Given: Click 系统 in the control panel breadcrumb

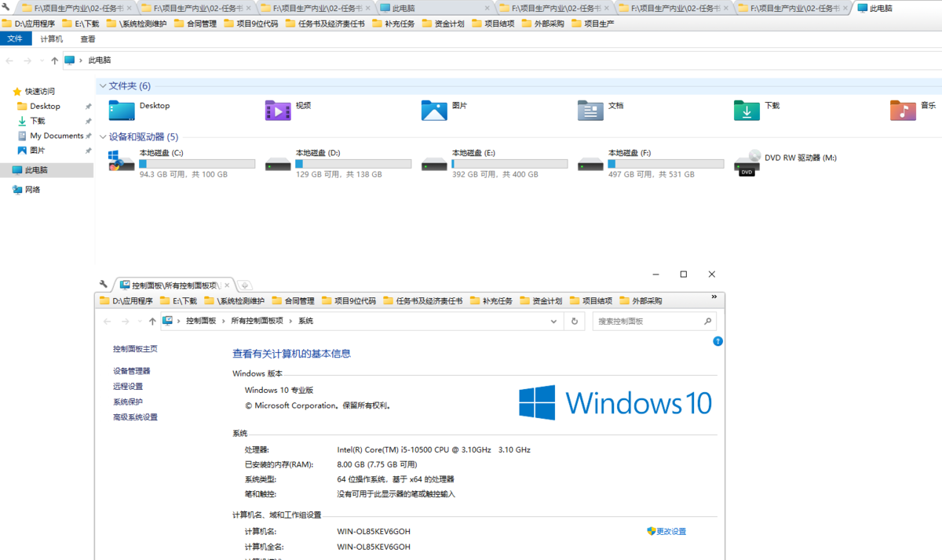Looking at the screenshot, I should (x=305, y=322).
